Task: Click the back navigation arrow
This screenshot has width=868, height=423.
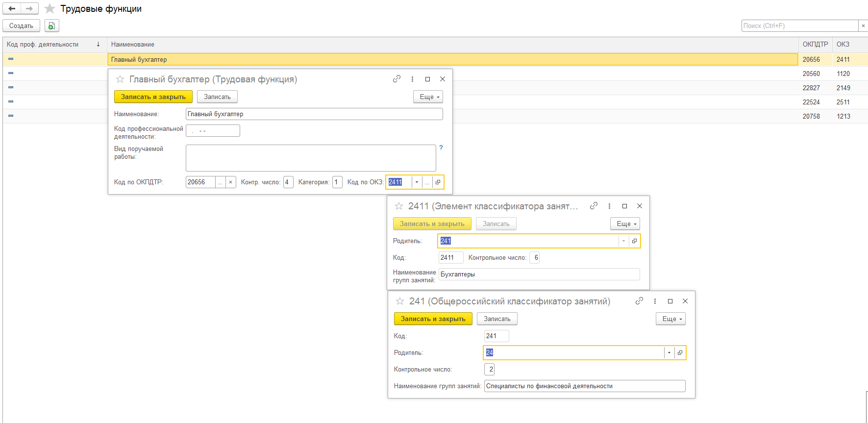Action: click(12, 8)
